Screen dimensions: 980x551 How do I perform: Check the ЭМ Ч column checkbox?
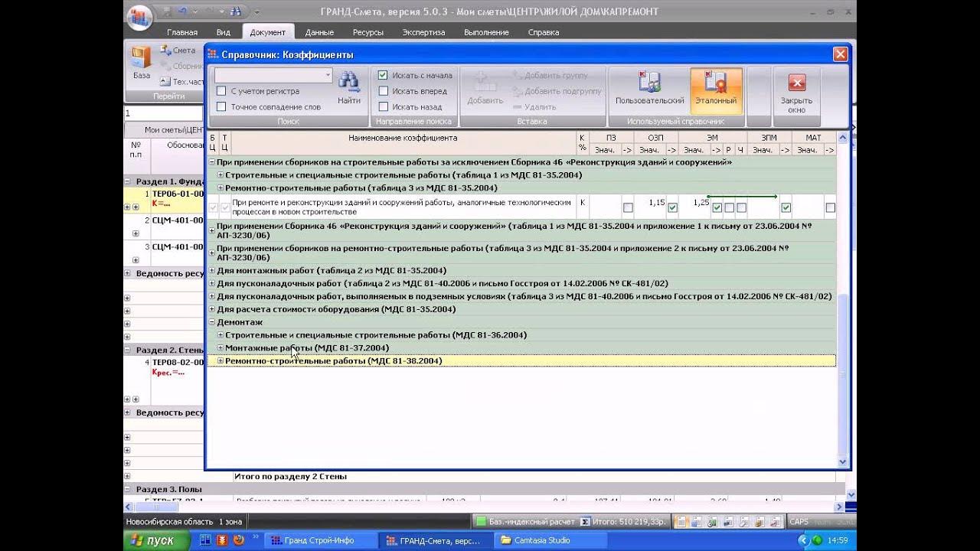pyautogui.click(x=741, y=207)
